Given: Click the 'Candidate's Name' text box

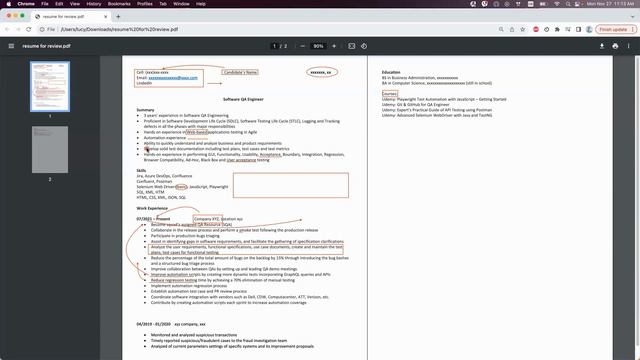Looking at the screenshot, I should click(240, 72).
